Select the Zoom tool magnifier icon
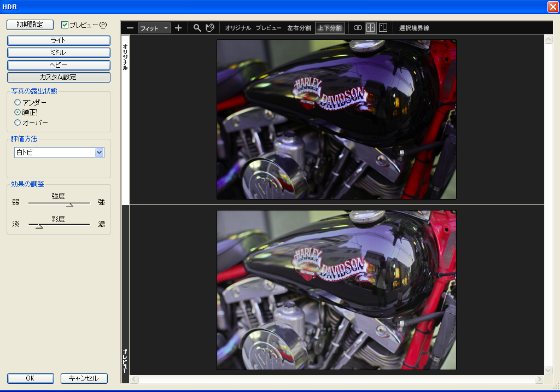The image size is (560, 392). (197, 27)
